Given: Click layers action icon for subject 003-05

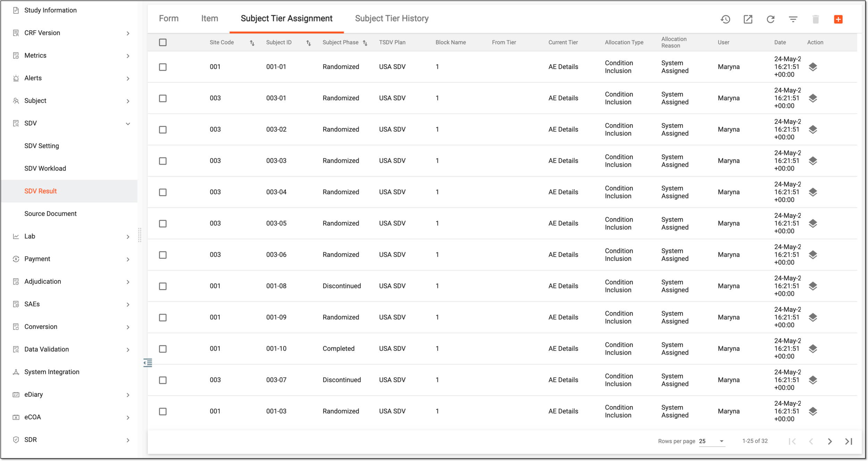Looking at the screenshot, I should 813,223.
